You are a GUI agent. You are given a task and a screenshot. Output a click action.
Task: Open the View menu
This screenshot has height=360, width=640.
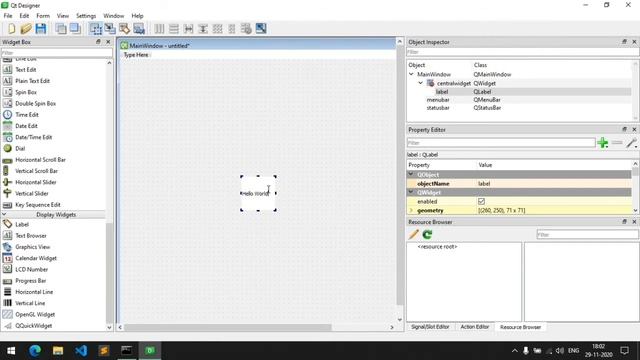coord(62,16)
